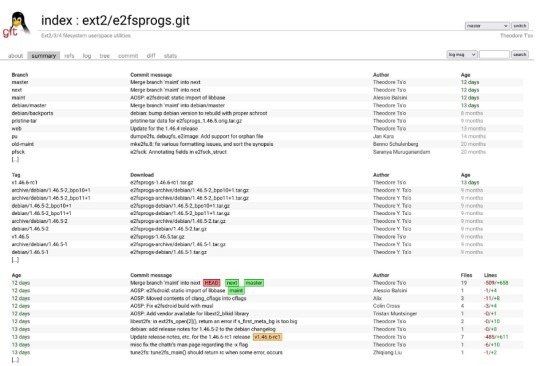Click the yellow v1.46.6-rc1 tag label

pos(267,337)
